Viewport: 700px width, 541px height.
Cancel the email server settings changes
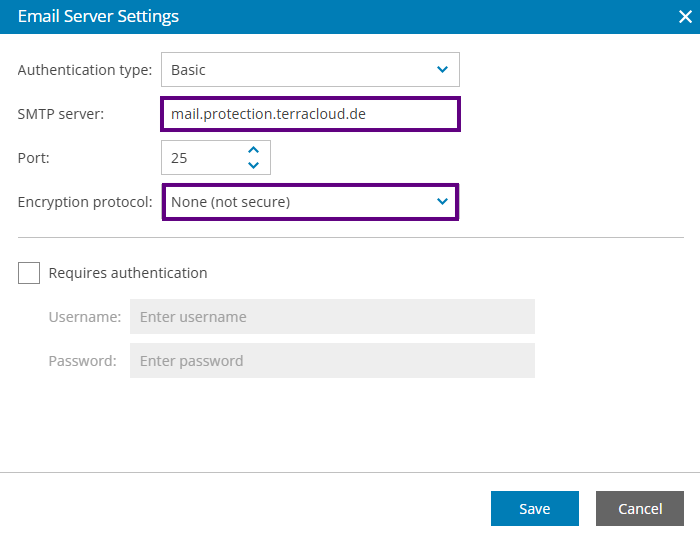click(x=640, y=508)
